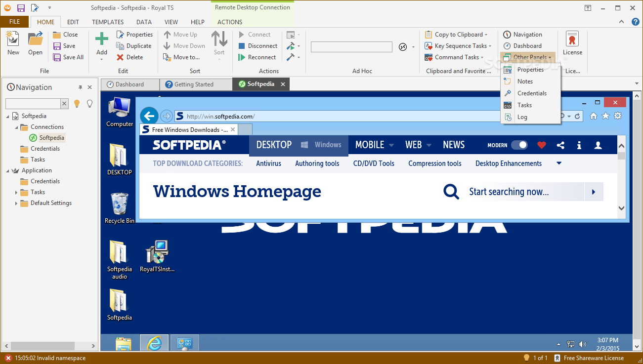This screenshot has width=643, height=364.
Task: Click the red heart icon on Softpedia
Action: (x=542, y=145)
